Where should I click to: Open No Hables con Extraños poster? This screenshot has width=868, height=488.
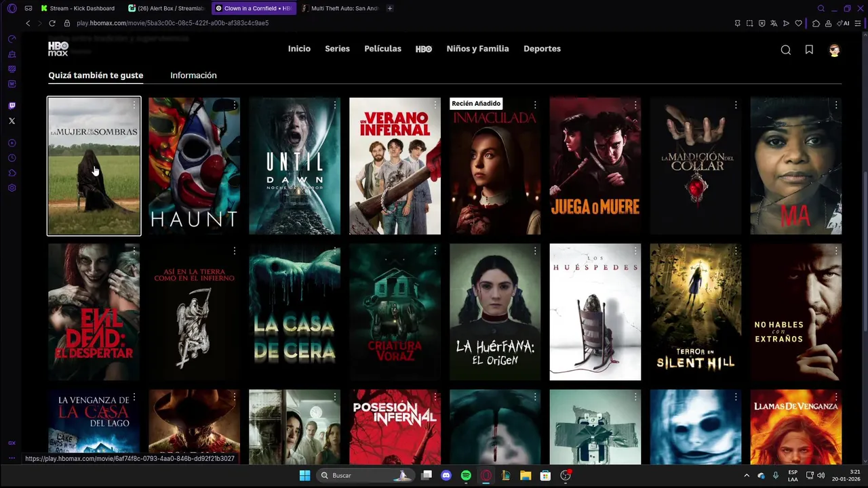pyautogui.click(x=795, y=312)
